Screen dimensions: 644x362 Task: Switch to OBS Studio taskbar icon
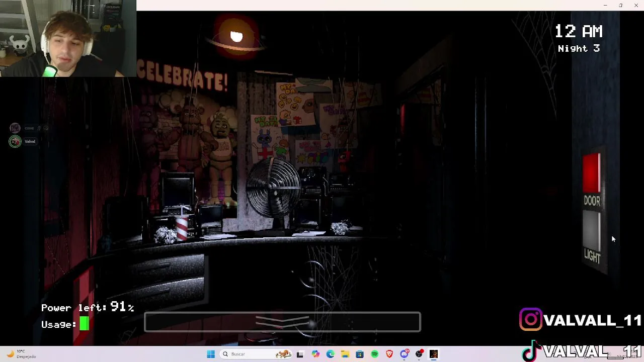pyautogui.click(x=419, y=354)
